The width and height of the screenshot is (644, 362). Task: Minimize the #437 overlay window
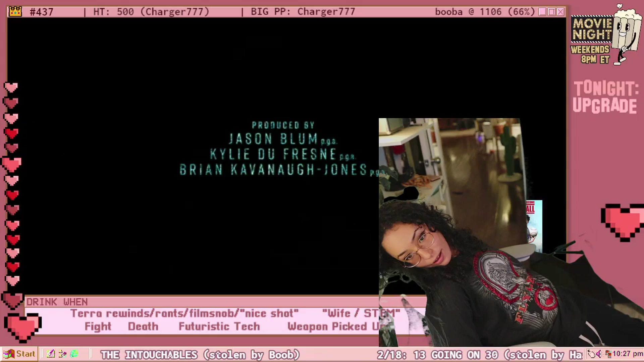(x=542, y=12)
